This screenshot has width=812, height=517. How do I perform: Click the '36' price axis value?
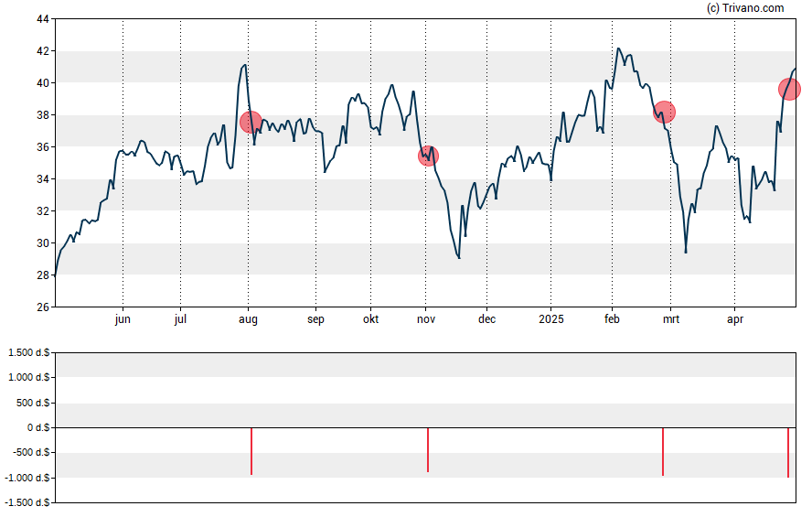[x=43, y=147]
